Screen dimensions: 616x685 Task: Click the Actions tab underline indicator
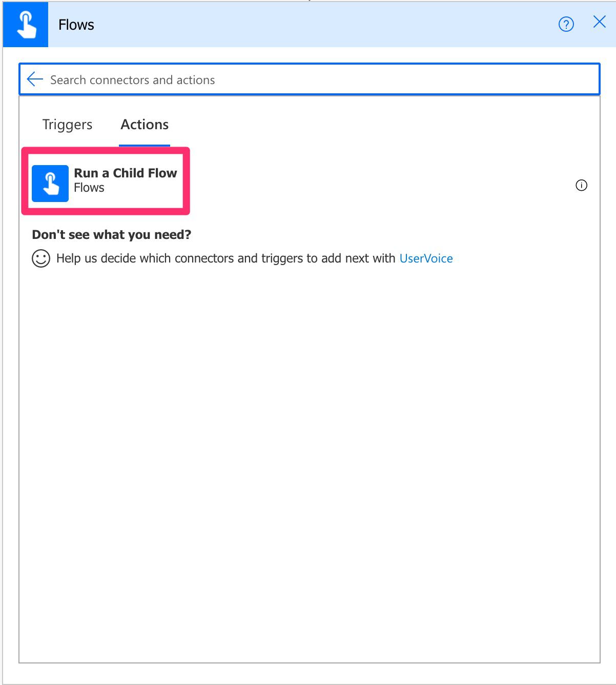[x=144, y=146]
